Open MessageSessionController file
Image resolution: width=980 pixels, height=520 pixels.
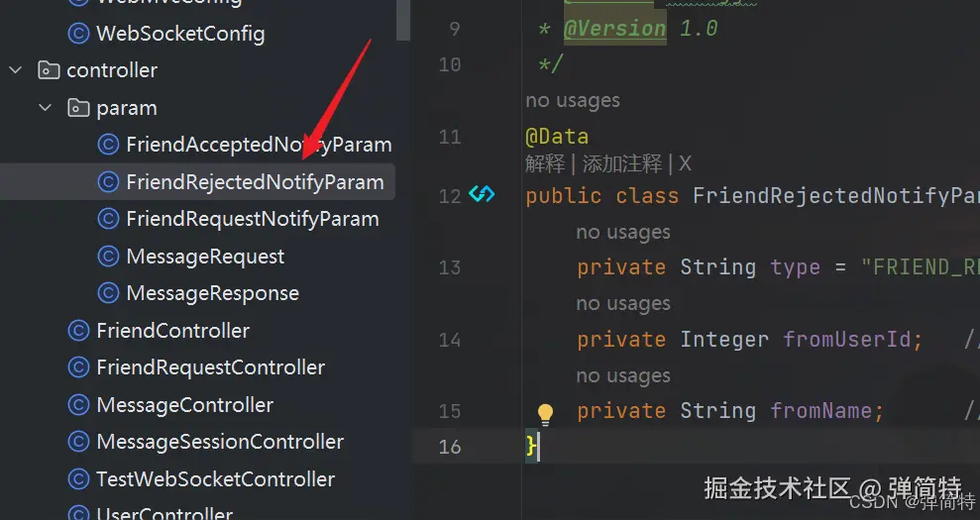click(x=220, y=442)
